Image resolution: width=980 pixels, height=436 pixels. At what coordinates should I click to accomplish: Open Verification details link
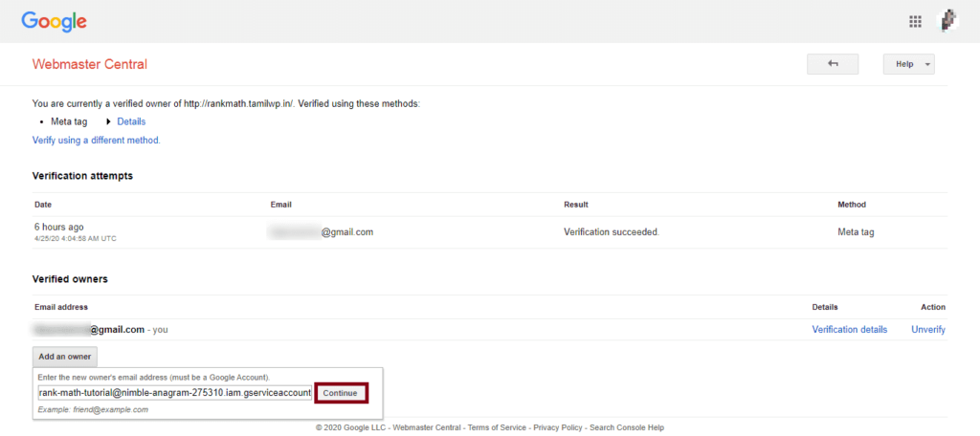coord(850,329)
